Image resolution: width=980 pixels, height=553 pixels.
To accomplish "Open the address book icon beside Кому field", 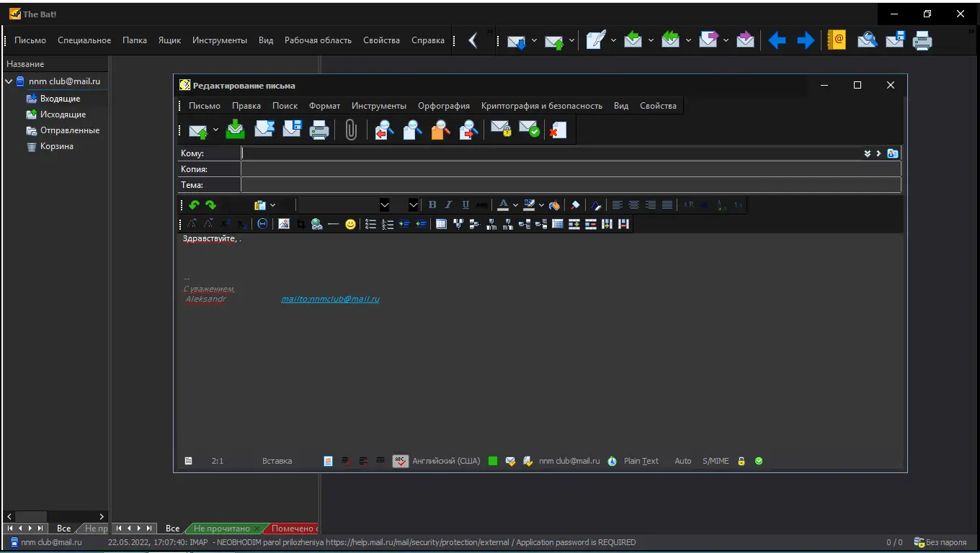I will coord(893,153).
